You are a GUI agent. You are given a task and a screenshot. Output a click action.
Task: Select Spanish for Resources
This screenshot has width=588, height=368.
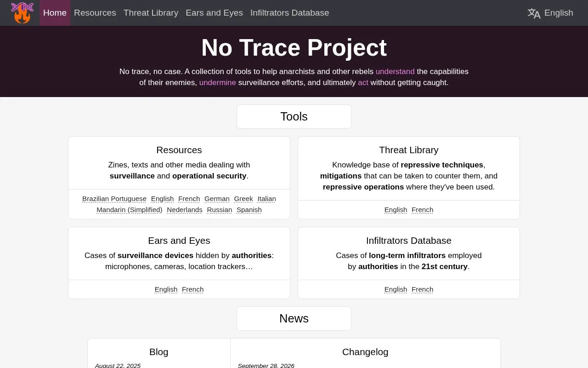tap(249, 210)
